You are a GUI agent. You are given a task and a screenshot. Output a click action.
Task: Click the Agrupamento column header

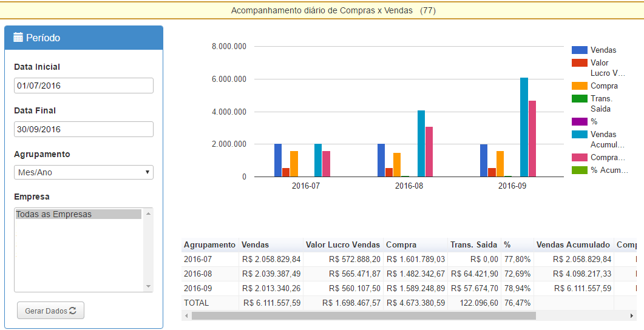tap(209, 244)
